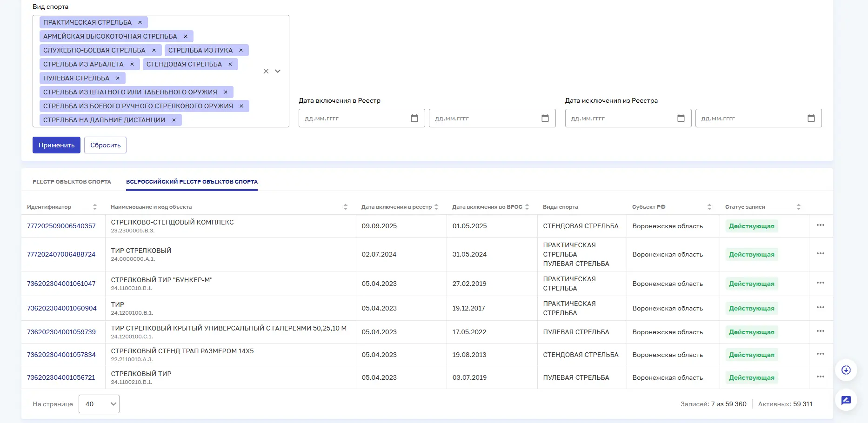
Task: Remove the СТРЕЛЬБА ИЗ АРБАЛЕТА tag
Action: [x=132, y=64]
